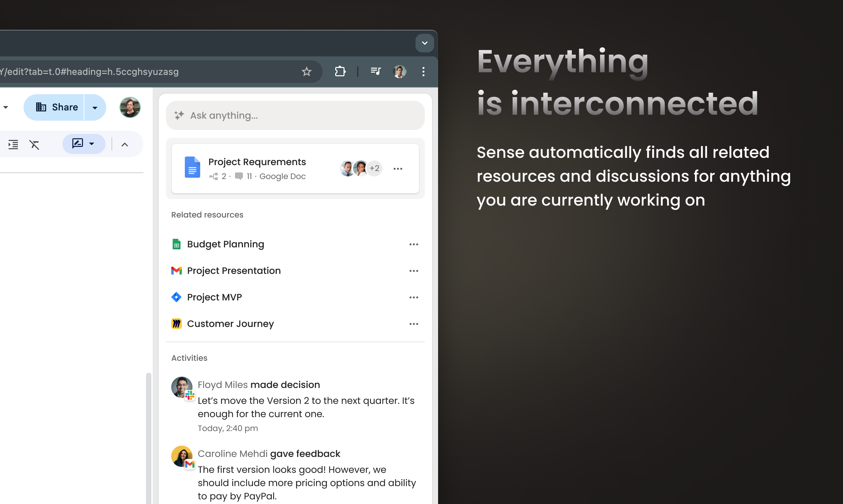Viewport: 843px width, 504px height.
Task: Bookmark page with the star icon
Action: coord(306,71)
